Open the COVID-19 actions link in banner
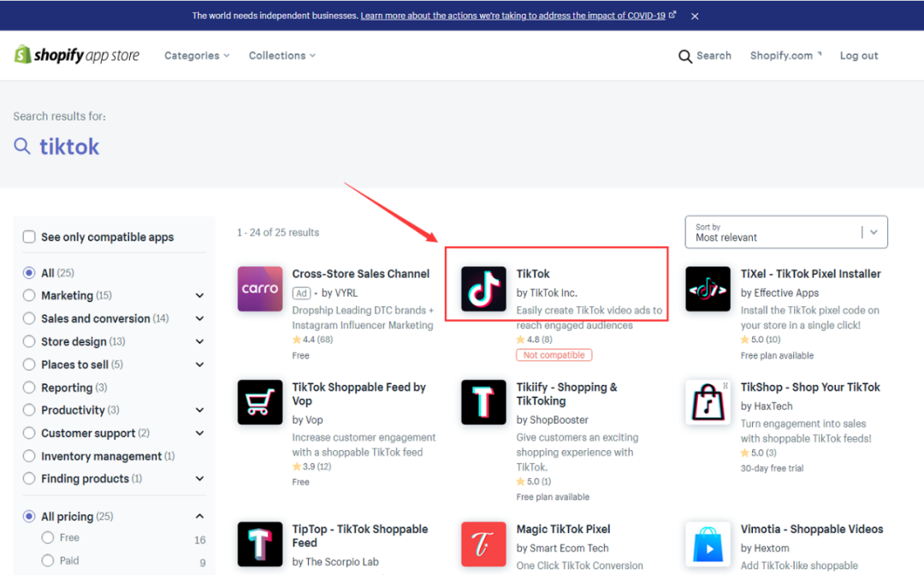This screenshot has width=924, height=575. point(512,15)
